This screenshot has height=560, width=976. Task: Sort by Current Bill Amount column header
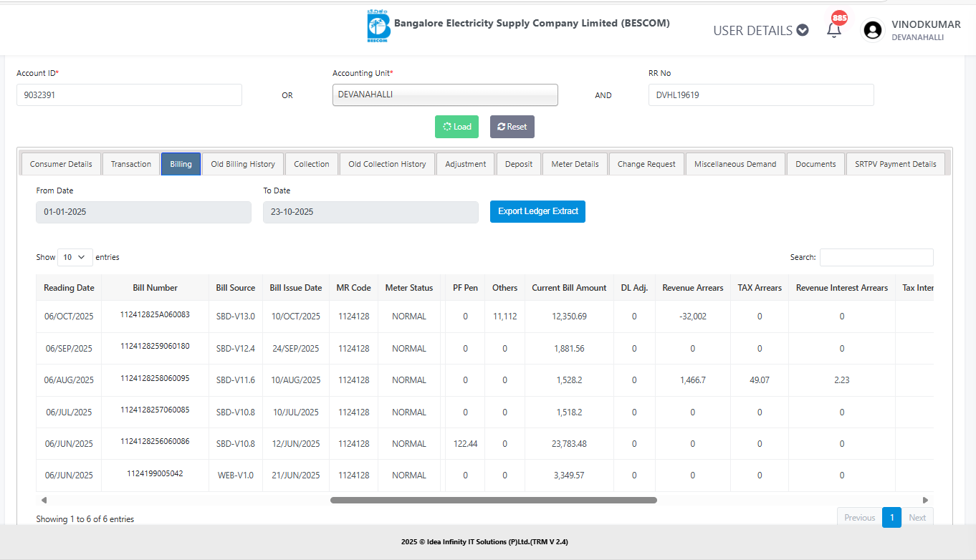[x=569, y=288]
